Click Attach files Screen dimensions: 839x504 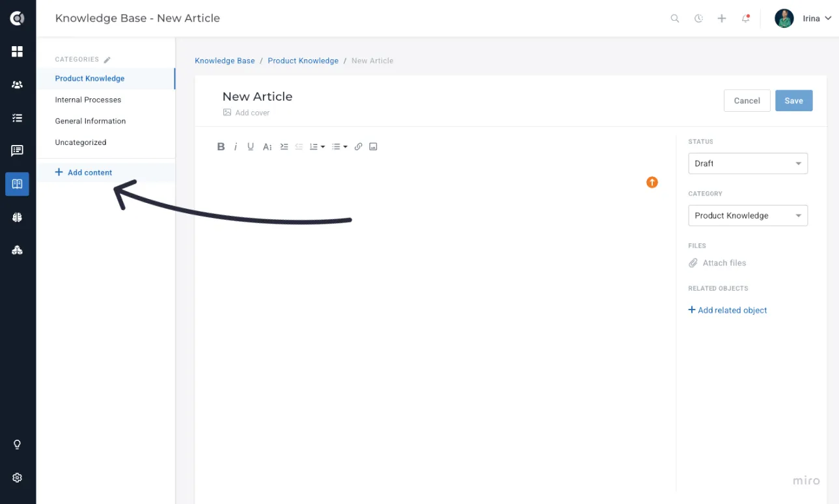click(717, 263)
